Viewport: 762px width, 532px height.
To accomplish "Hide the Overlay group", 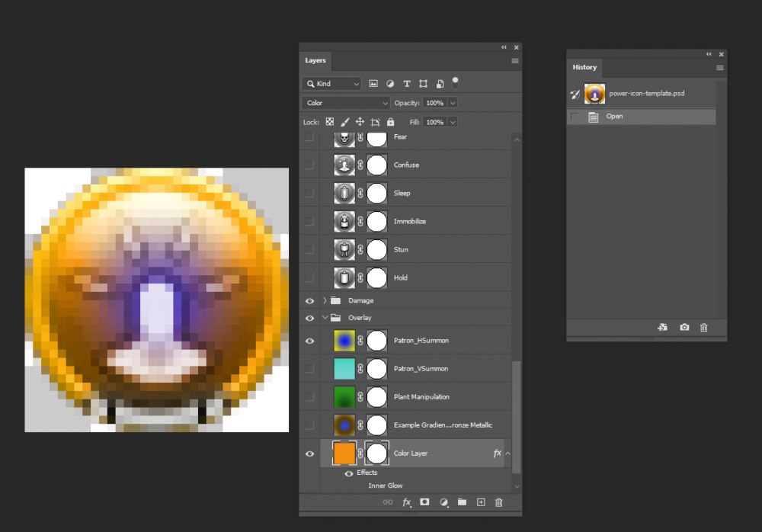I will pos(309,317).
